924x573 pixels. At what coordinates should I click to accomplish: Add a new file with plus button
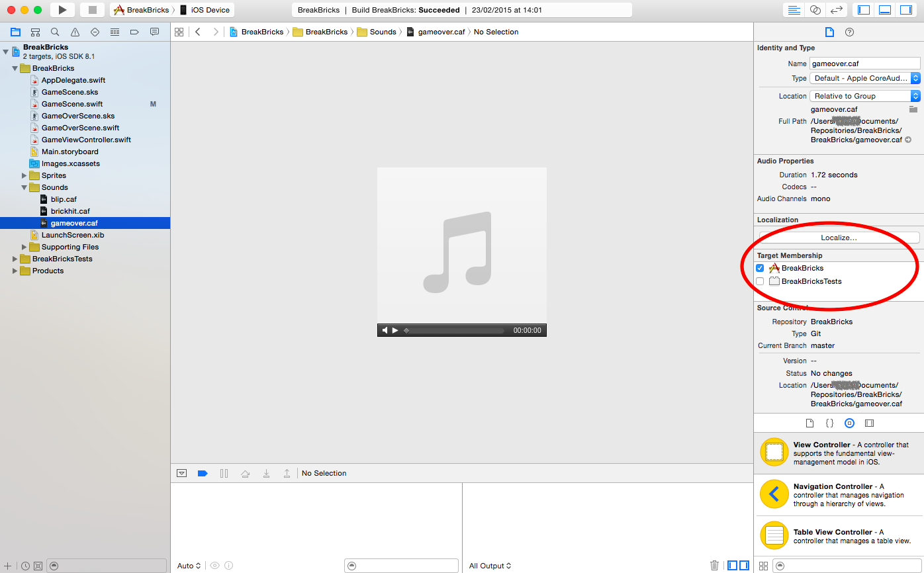(x=7, y=566)
